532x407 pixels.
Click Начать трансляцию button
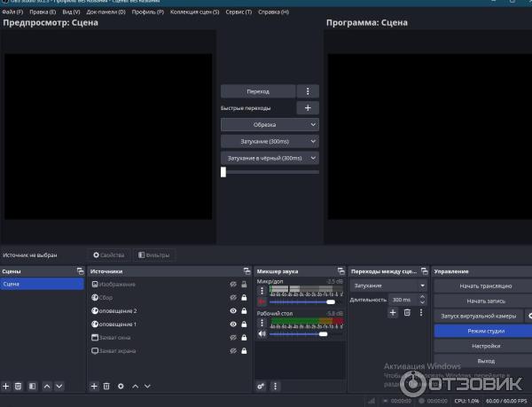coord(486,286)
